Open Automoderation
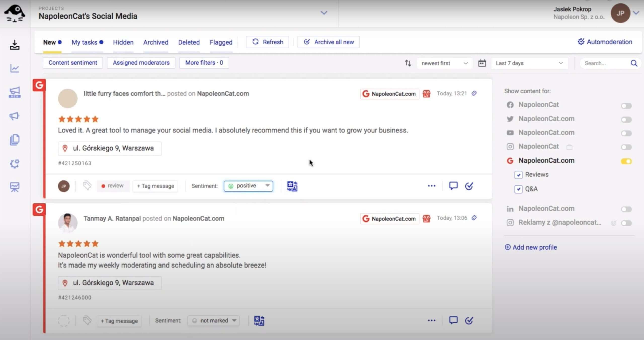Screen dimensions: 644x340 [605, 42]
